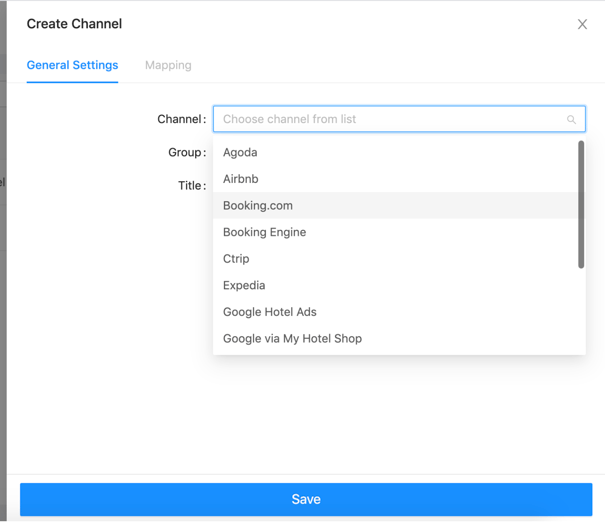Click the Create Channel heading

tap(74, 24)
